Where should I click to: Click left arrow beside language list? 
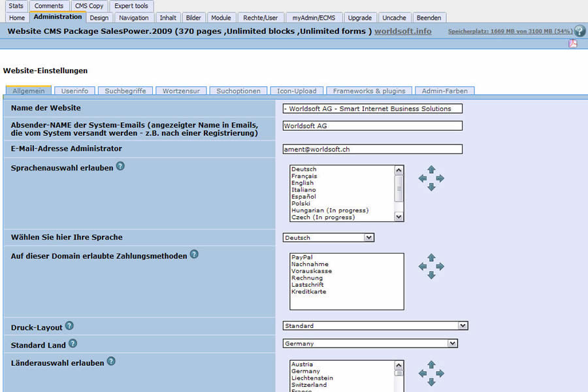click(x=422, y=178)
